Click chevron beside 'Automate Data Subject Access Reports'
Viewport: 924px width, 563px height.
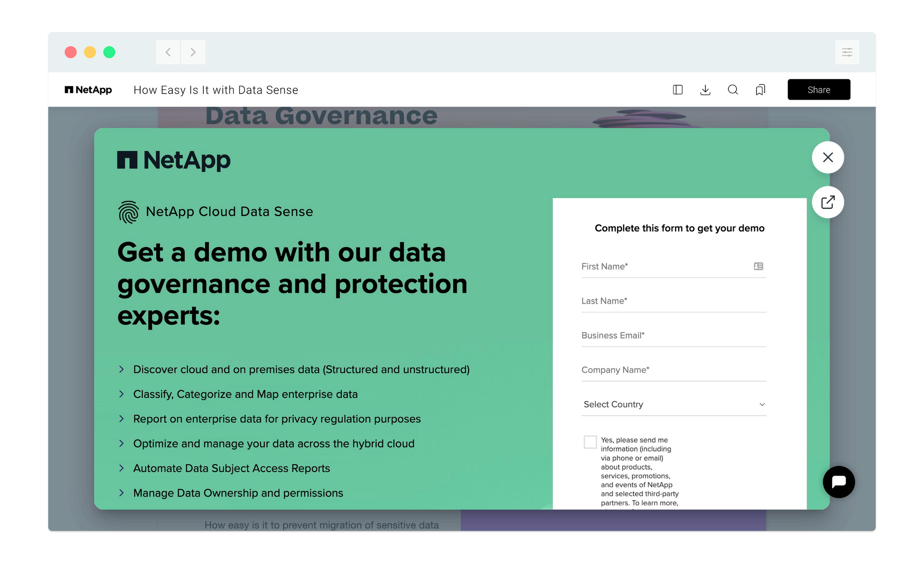(x=122, y=468)
